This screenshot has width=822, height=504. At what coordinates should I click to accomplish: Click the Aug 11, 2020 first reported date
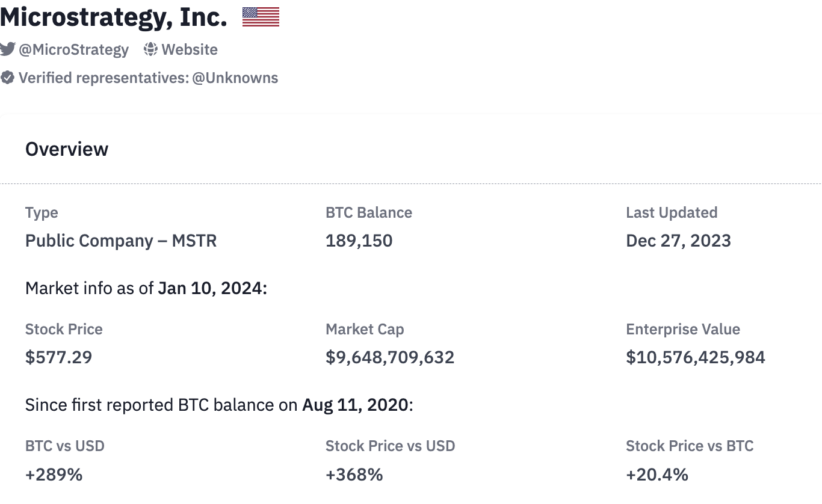coord(355,405)
